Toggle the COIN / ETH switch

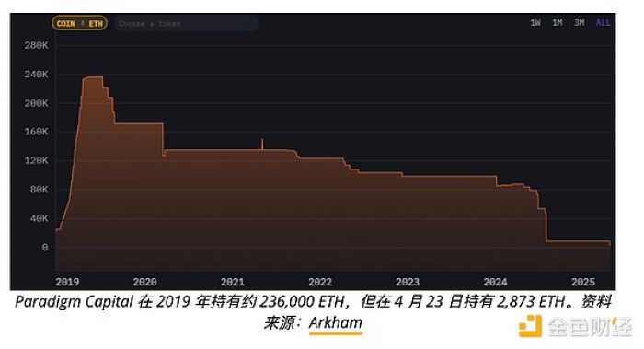point(80,23)
